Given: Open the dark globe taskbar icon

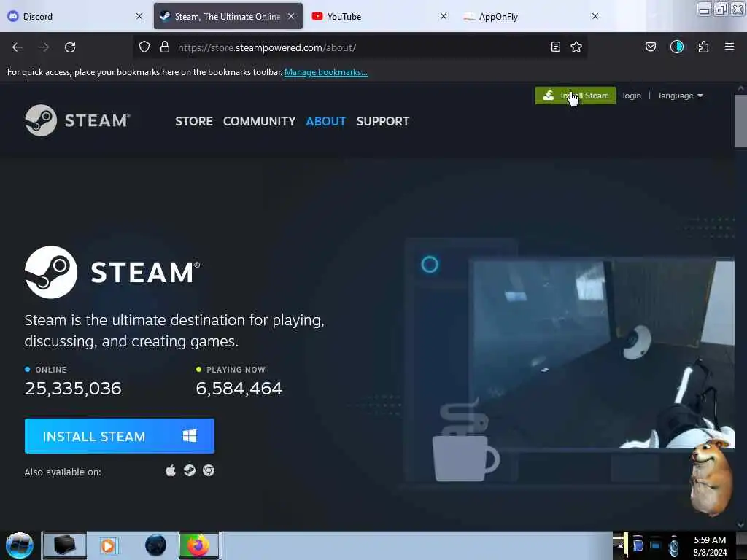Looking at the screenshot, I should 156,545.
